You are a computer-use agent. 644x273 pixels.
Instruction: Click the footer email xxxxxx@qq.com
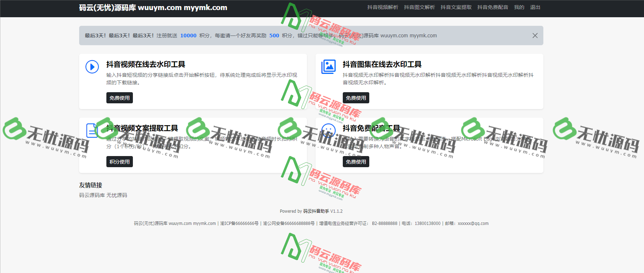[x=473, y=223]
